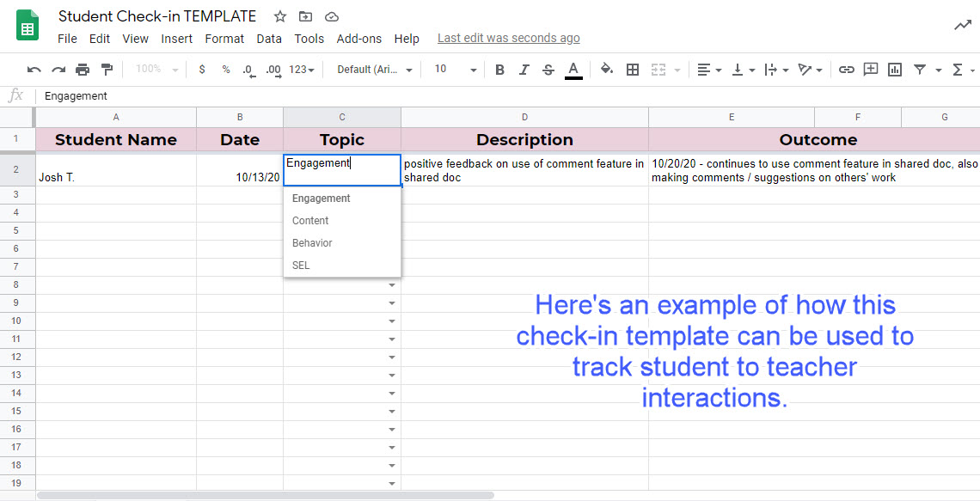Toggle strikethrough formatting
This screenshot has width=980, height=501.
coord(548,70)
